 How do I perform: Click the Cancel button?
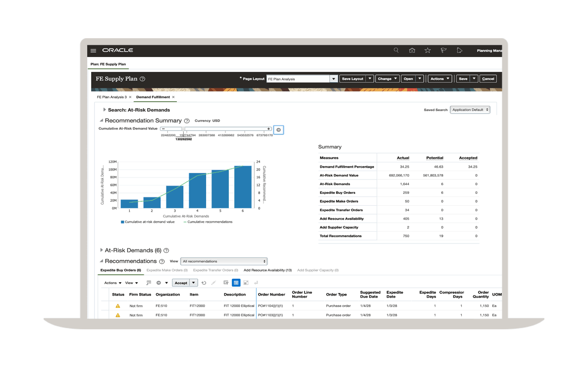[x=488, y=79]
